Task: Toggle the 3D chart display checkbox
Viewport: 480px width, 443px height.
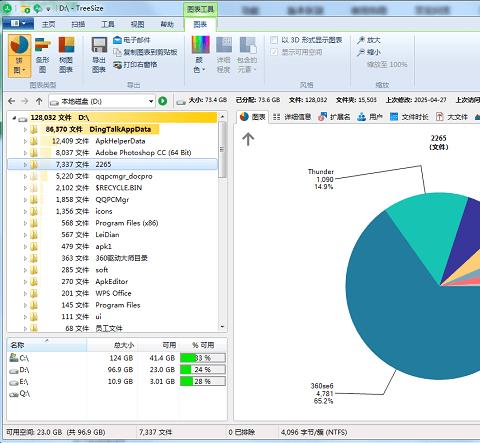Action: click(x=274, y=40)
